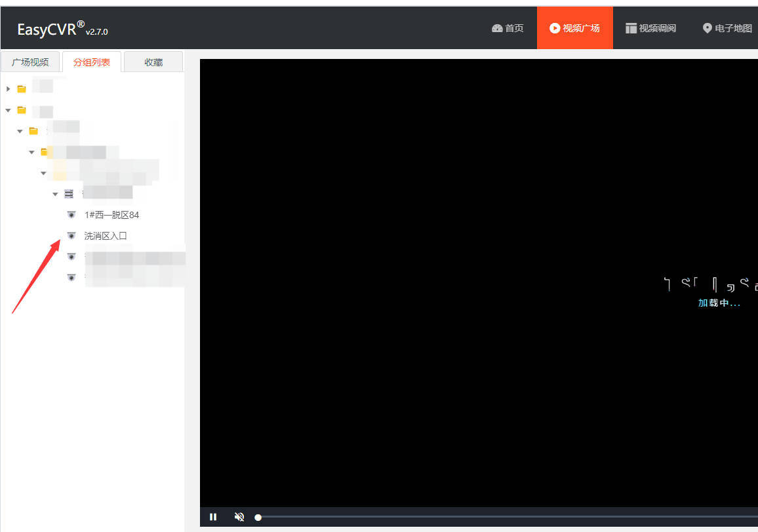Image resolution: width=758 pixels, height=532 pixels.
Task: Collapse the device node arrow above 1#西一脱区84
Action: 55,194
